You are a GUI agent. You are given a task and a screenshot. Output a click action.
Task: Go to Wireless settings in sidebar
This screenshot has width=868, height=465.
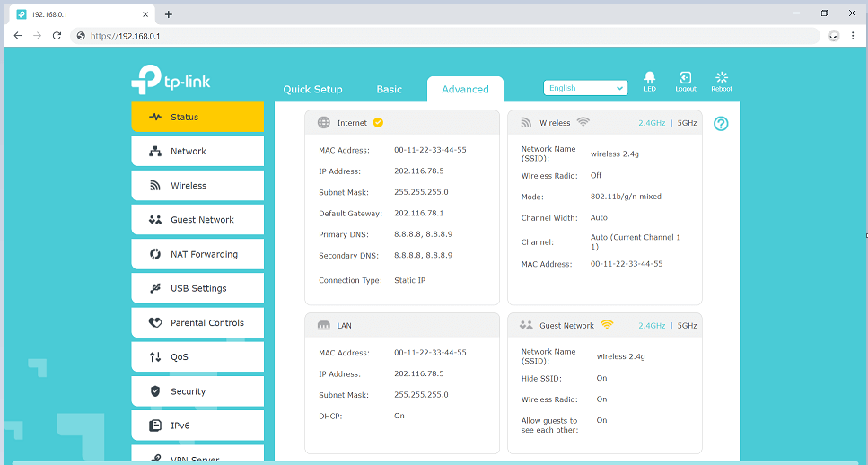197,186
